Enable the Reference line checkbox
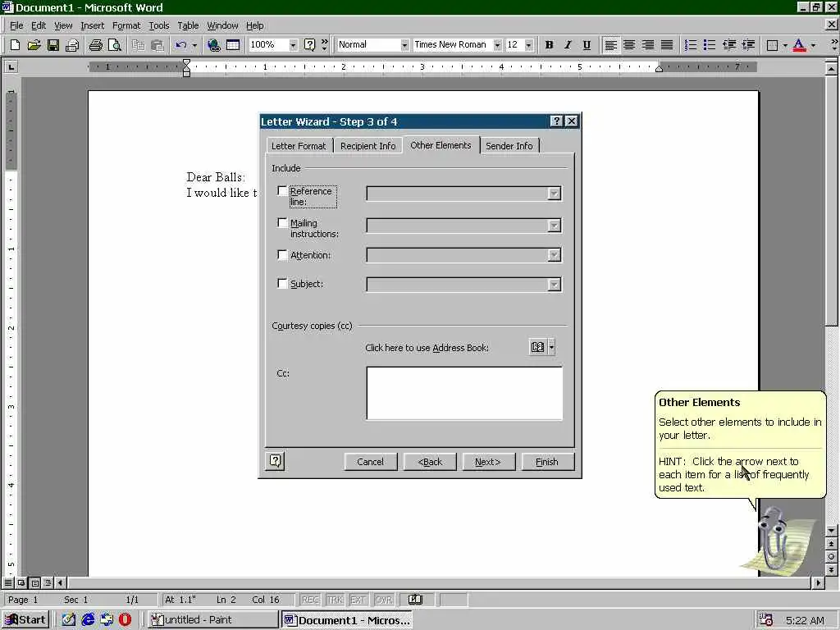Screen dimensions: 840x630 pos(282,190)
